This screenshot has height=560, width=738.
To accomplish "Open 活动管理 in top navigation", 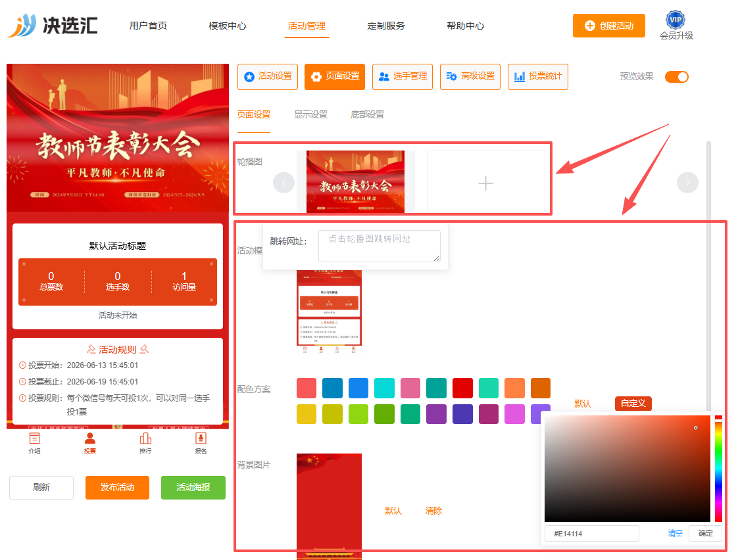I will pyautogui.click(x=307, y=26).
